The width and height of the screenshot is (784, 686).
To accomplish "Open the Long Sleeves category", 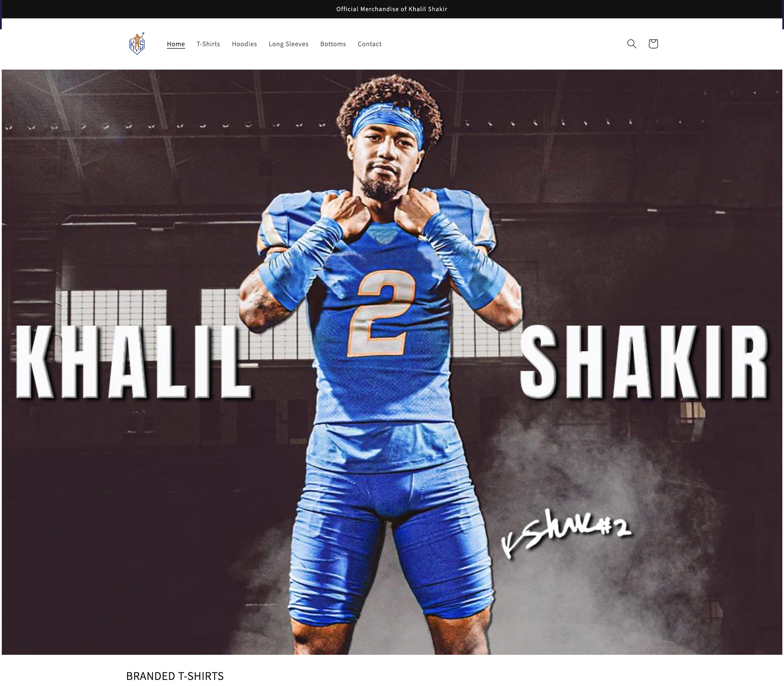I will coord(289,44).
